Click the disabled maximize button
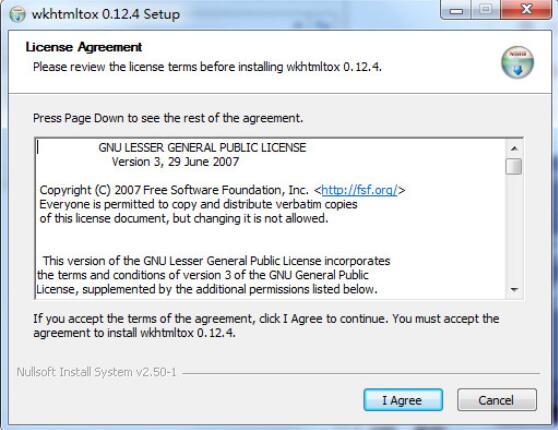The width and height of the screenshot is (558, 430). click(486, 10)
